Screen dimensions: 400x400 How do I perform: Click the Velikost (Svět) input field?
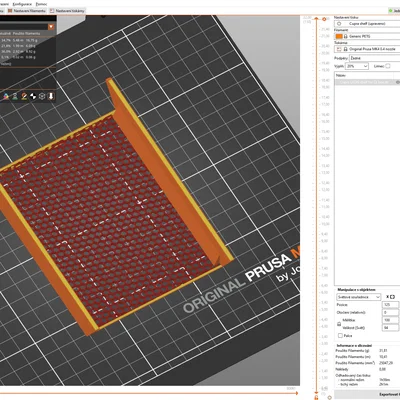pos(390,328)
